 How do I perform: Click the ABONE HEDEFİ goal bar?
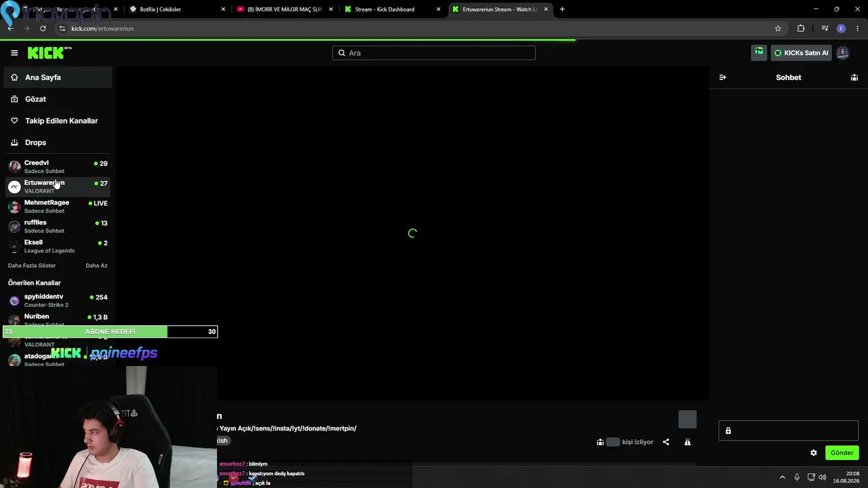click(110, 331)
